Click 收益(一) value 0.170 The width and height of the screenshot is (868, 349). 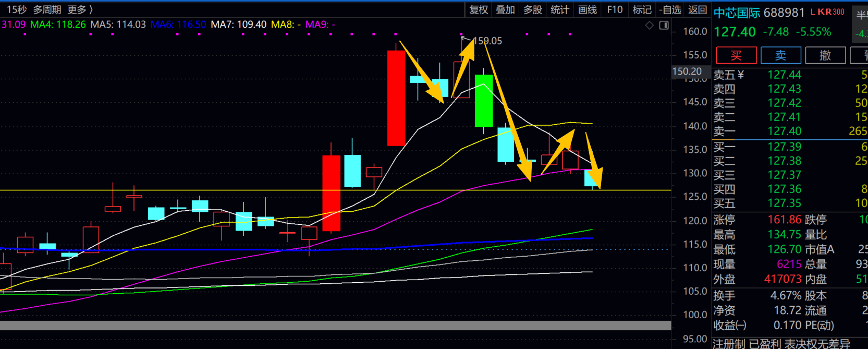[x=787, y=326]
